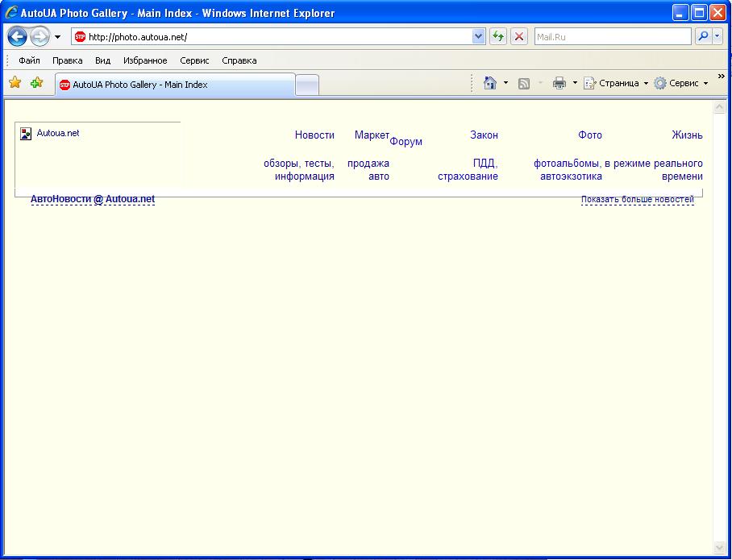Expand the Home button dropdown arrow
This screenshot has height=560, width=732.
click(x=505, y=83)
